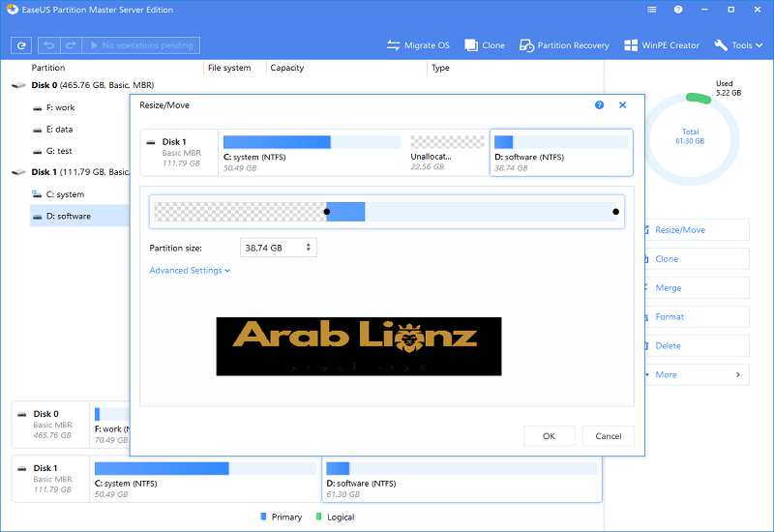Open the hamburger menu in title bar
Screen dimensions: 774x532
point(651,10)
